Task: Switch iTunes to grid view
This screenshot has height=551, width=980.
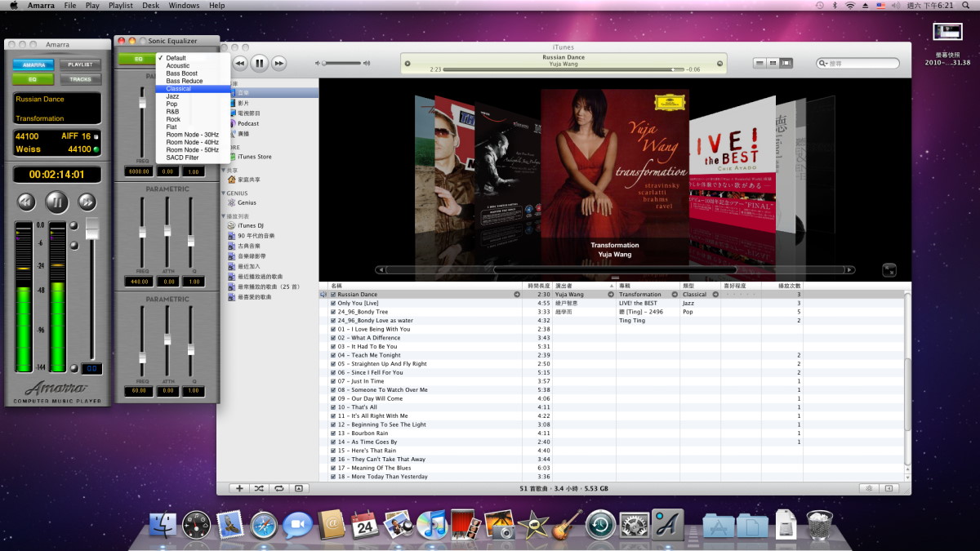Action: 773,63
